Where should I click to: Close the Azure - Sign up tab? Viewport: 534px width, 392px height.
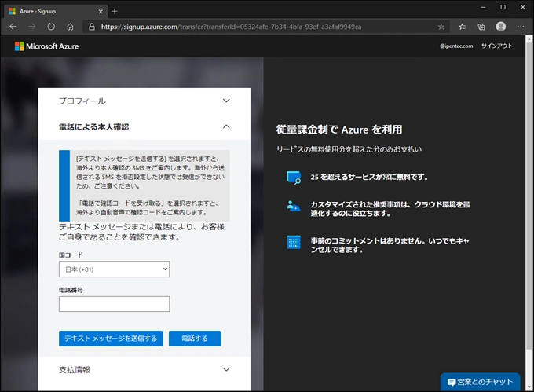[x=101, y=11]
